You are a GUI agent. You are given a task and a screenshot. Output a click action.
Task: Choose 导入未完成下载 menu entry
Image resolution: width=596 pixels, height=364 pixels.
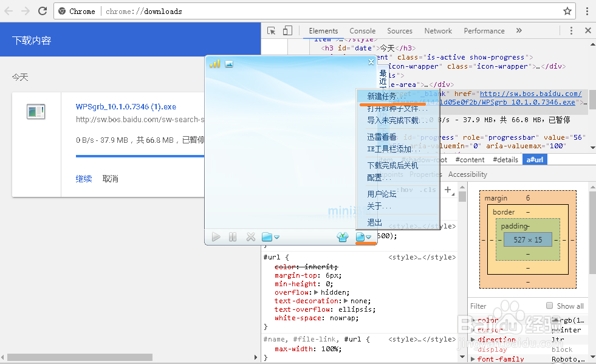tap(398, 120)
